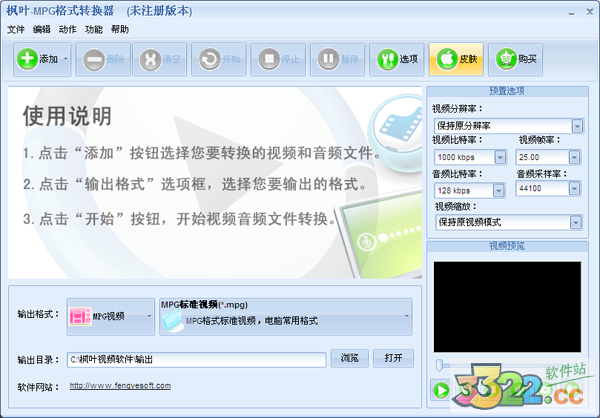Click the pink MPG视频 film icon
Screen dimensions: 600x418
(80, 317)
